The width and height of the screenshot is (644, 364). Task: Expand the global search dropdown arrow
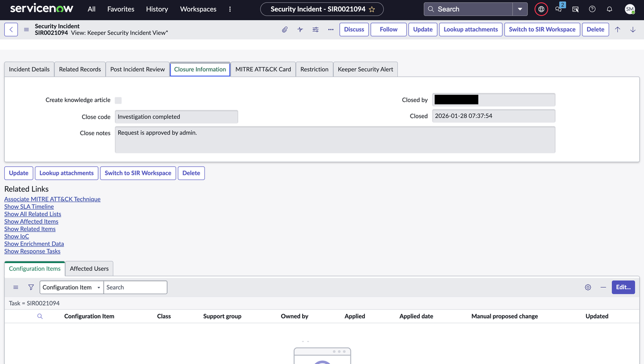(520, 9)
